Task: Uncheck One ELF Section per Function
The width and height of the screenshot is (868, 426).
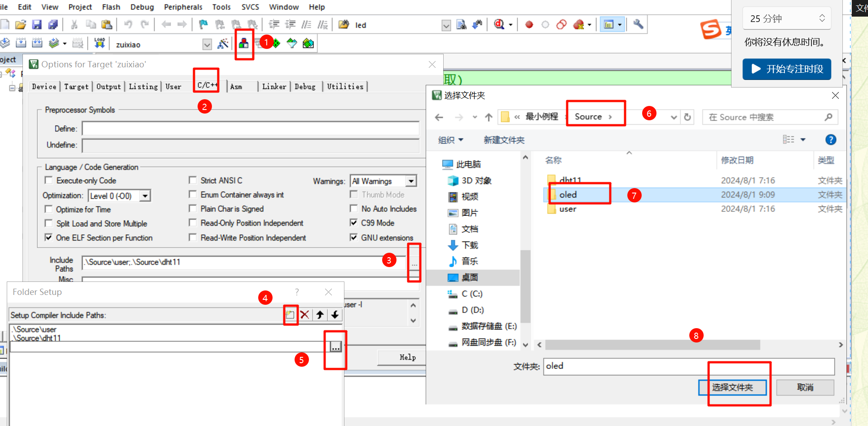Action: point(48,237)
